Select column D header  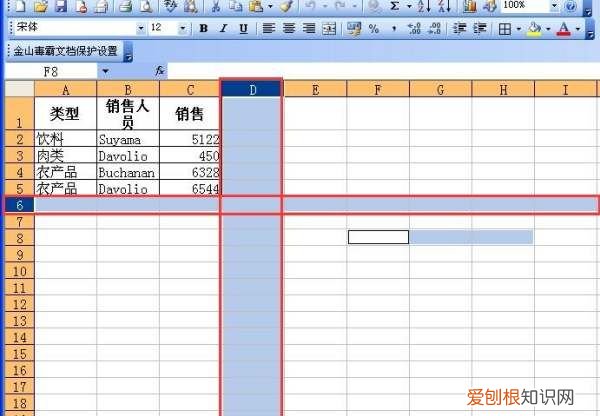point(252,90)
